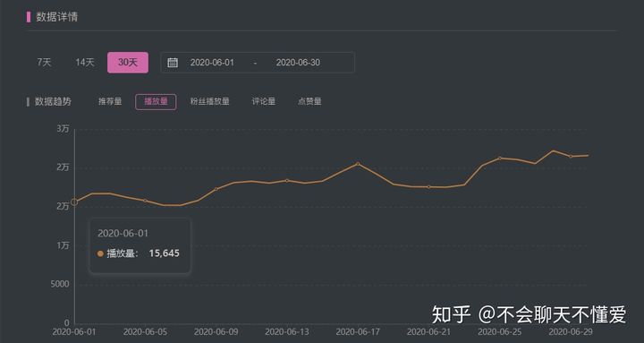This screenshot has width=644, height=343.
Task: Click the 2020-06-13 data point marker
Action: pyautogui.click(x=287, y=181)
